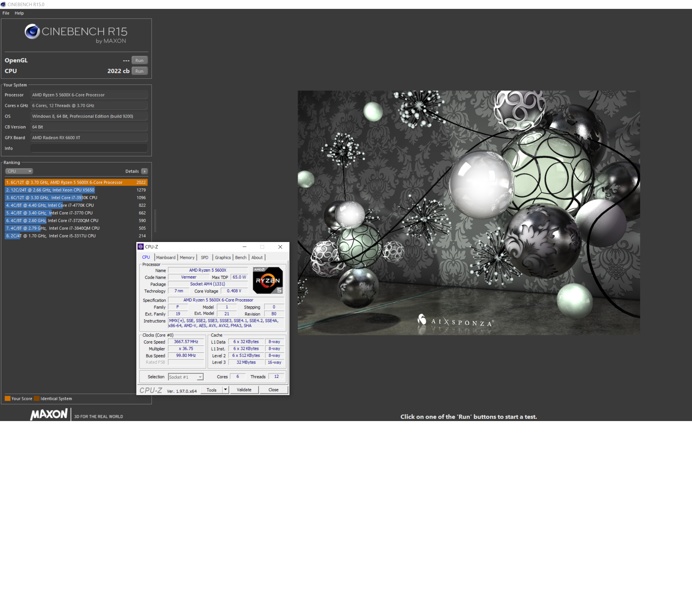Viewport: 692px width, 616px height.
Task: Click the Package value Socket AM4 (1331)
Action: 208,284
